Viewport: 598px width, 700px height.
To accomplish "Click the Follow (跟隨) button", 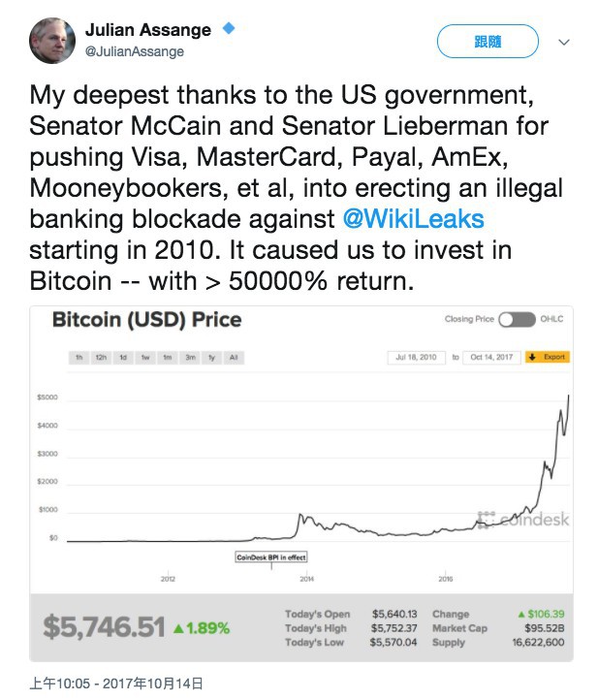I will (488, 42).
